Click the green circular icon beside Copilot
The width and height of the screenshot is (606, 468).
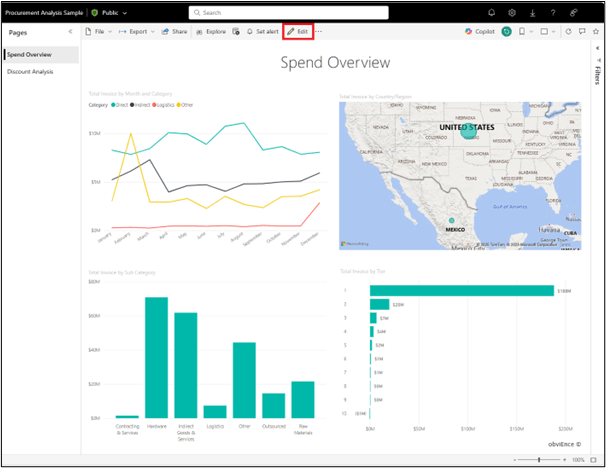coord(506,32)
